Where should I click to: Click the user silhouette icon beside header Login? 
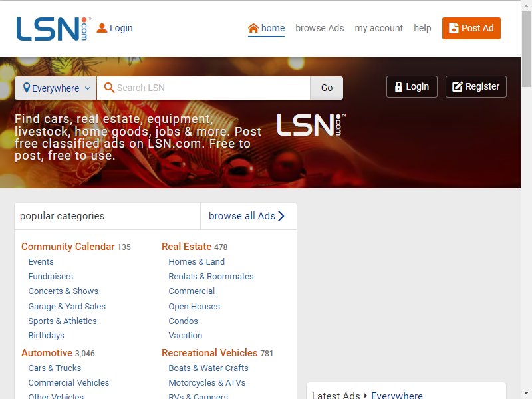[102, 28]
